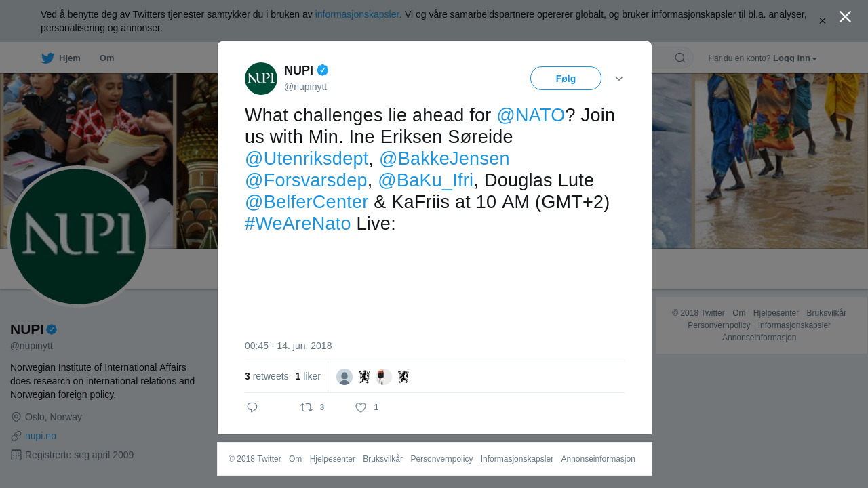Close the tweet overlay with large X
The width and height of the screenshot is (868, 488).
[x=845, y=16]
